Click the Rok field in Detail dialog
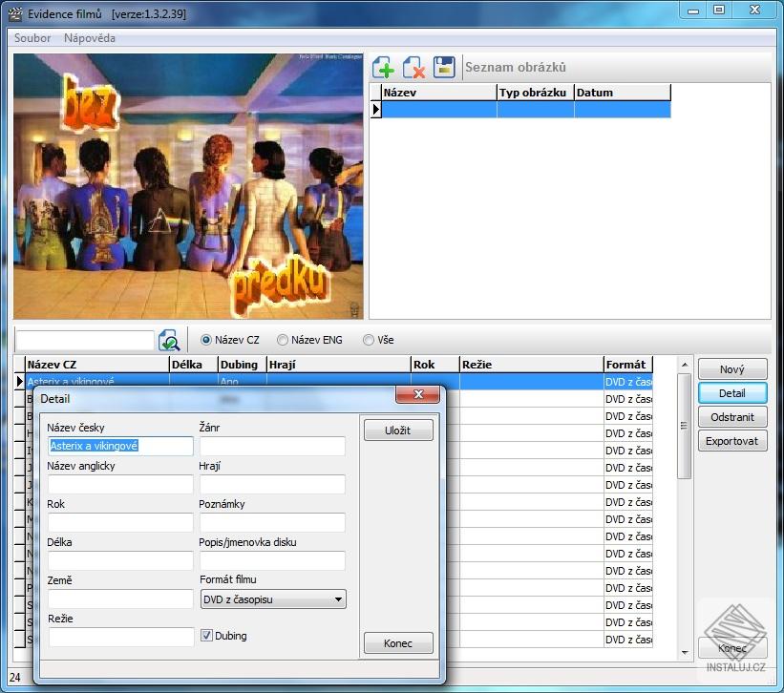Viewport: 784px width, 693px height. tap(120, 522)
